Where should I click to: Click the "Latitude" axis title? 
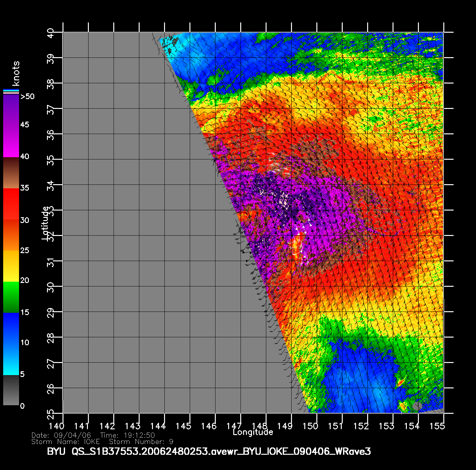pos(45,223)
